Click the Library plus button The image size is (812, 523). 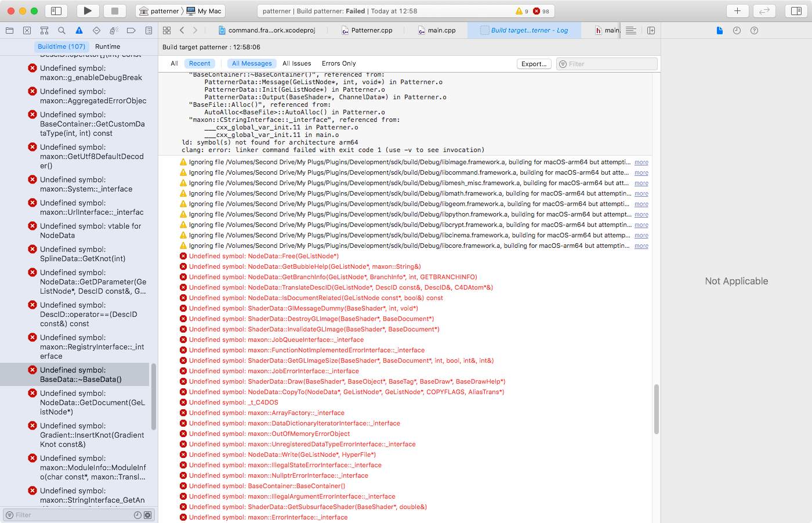(x=737, y=11)
